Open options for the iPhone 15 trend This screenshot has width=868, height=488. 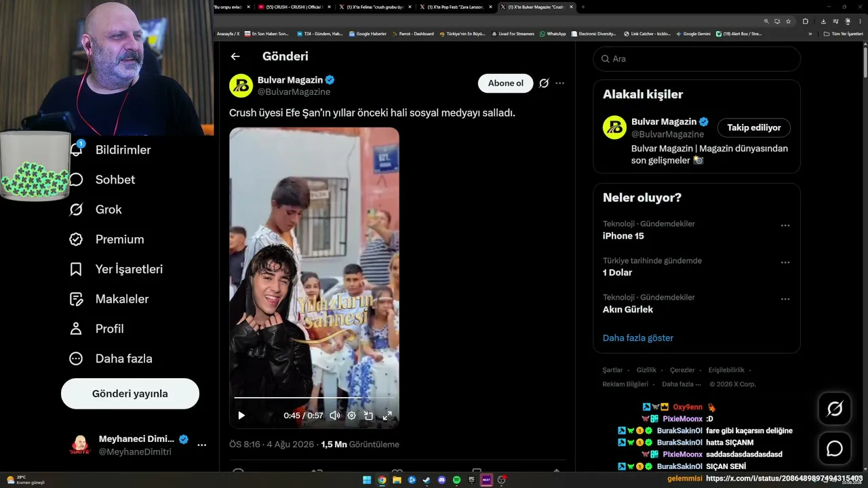pos(785,226)
